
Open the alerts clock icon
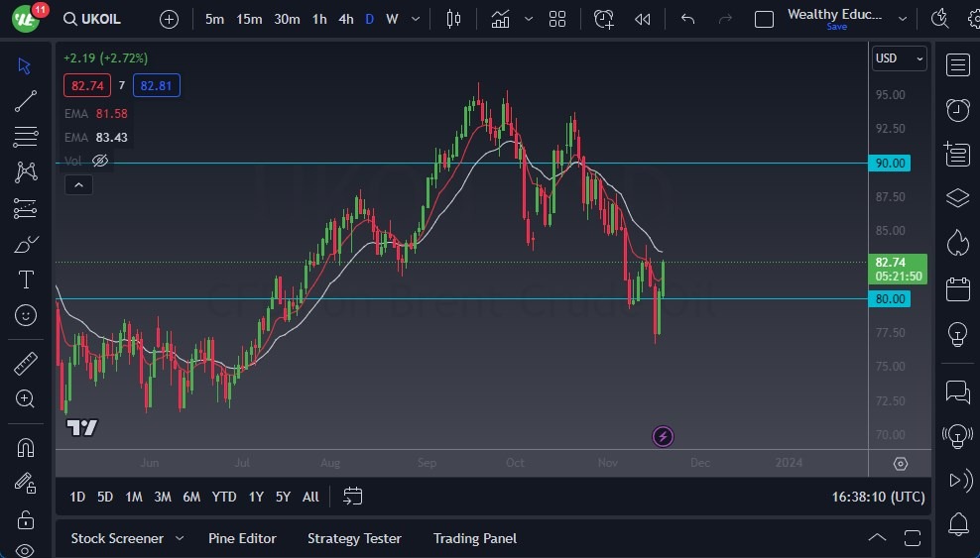[x=957, y=110]
